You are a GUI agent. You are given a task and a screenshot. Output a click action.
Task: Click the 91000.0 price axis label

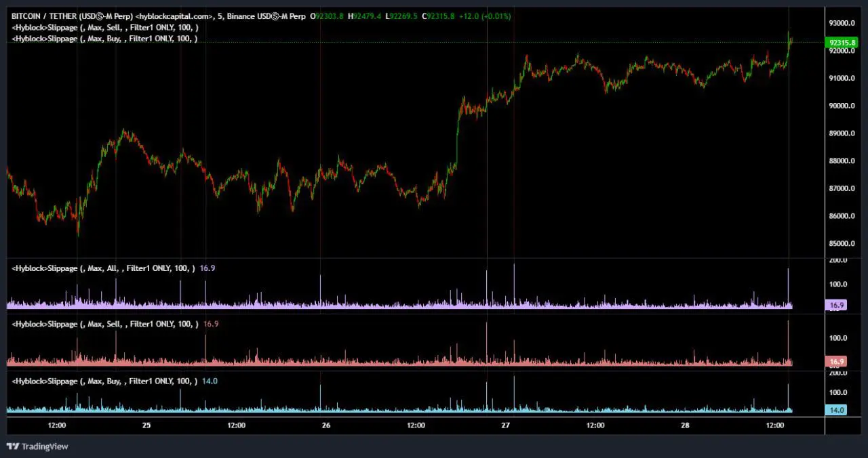pyautogui.click(x=841, y=78)
